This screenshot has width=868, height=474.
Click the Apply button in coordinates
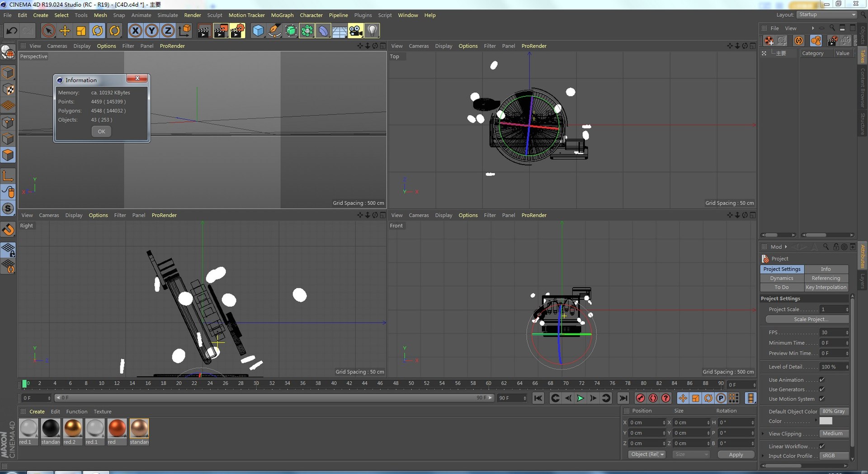pyautogui.click(x=736, y=455)
